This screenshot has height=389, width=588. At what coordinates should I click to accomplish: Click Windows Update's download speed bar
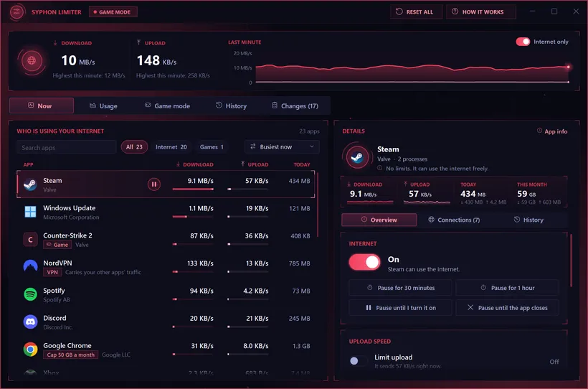193,217
